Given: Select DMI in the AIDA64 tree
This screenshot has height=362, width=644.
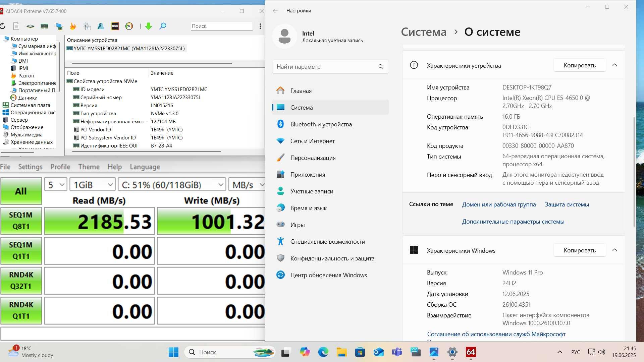Looking at the screenshot, I should (23, 61).
